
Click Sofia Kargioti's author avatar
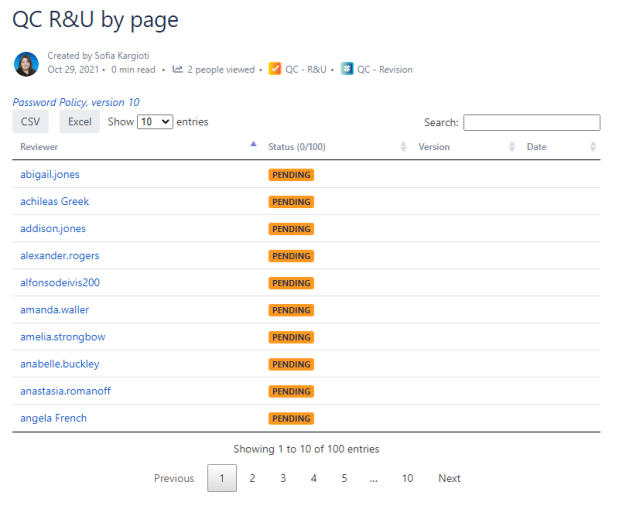26,64
